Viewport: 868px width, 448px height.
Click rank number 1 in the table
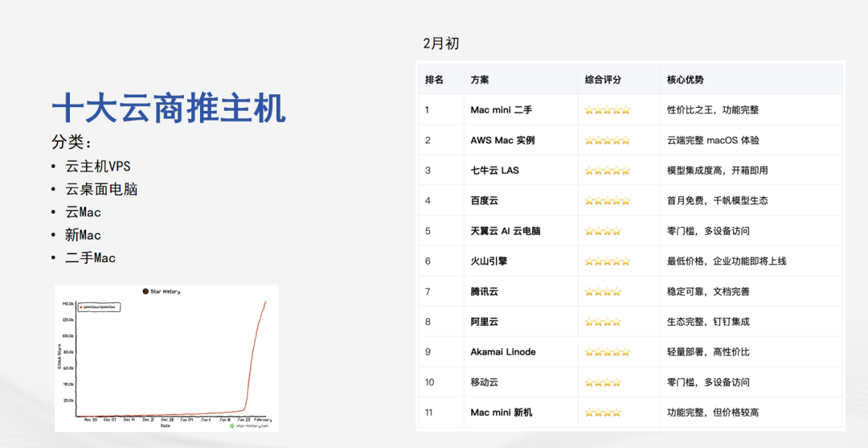tap(428, 109)
